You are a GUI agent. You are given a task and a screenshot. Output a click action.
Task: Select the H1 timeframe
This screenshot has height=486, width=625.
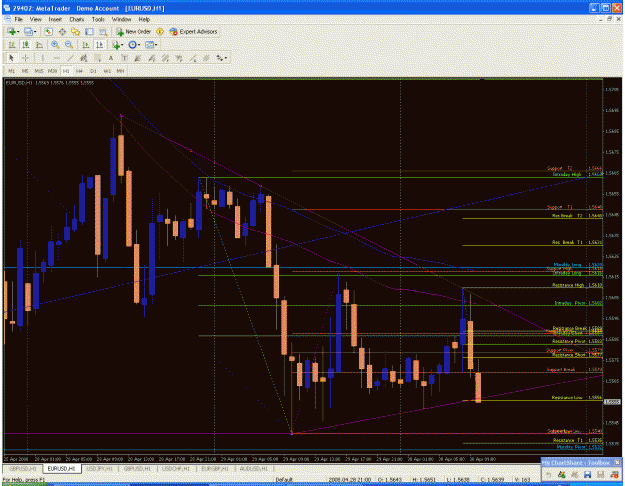coord(66,71)
